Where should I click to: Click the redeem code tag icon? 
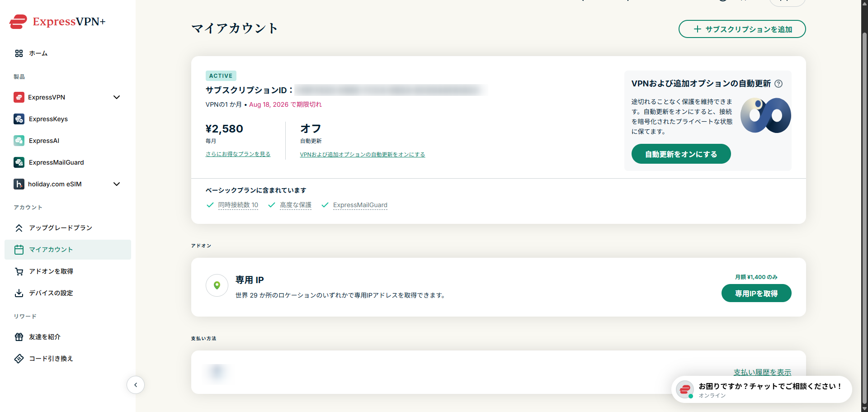click(19, 359)
